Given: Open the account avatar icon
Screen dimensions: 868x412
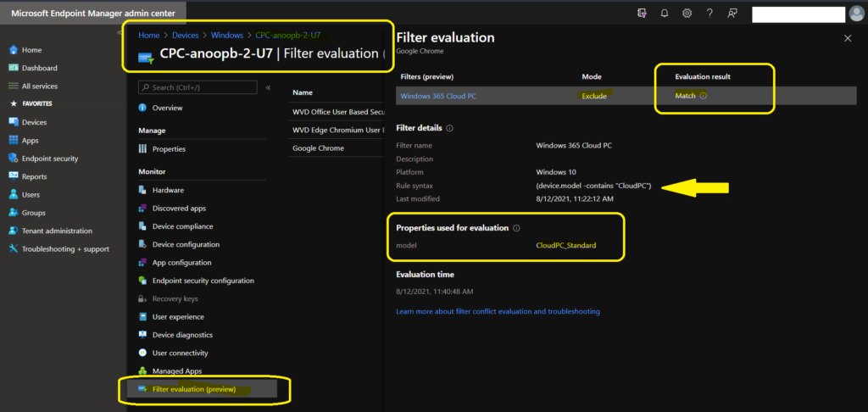Looking at the screenshot, I should (856, 14).
